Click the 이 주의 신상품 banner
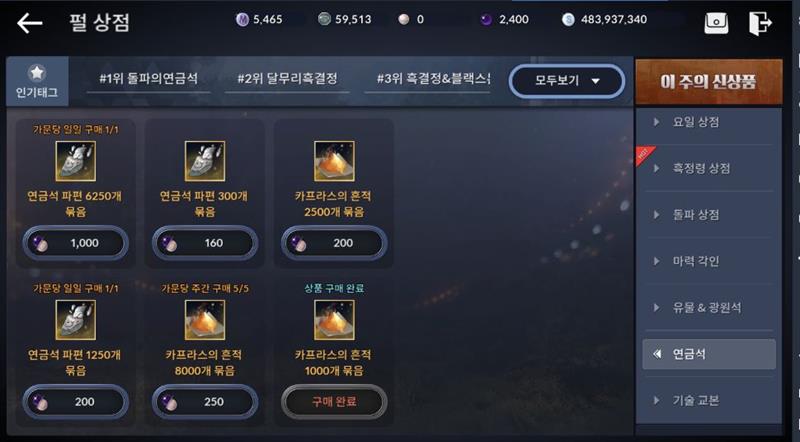This screenshot has width=800, height=442. click(709, 81)
